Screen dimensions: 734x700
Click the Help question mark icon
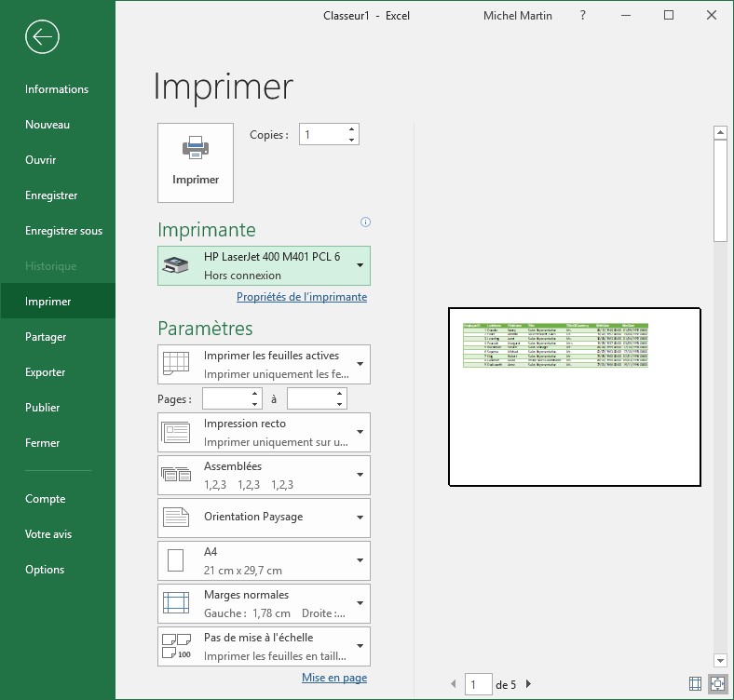tap(582, 16)
